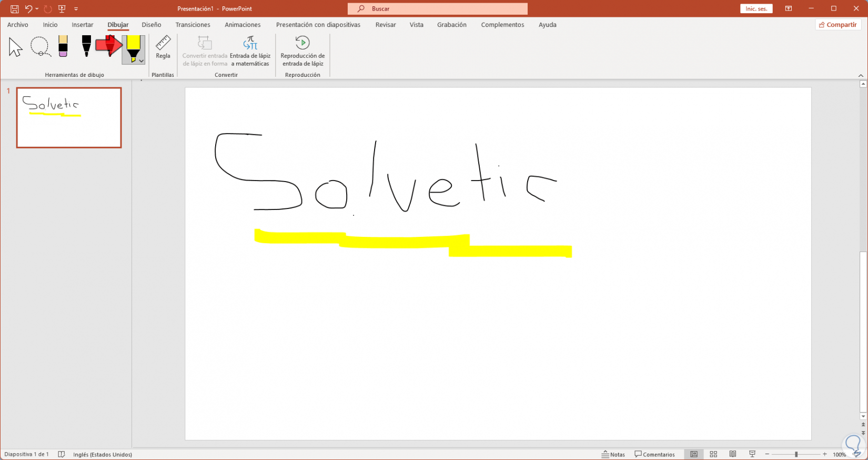The height and width of the screenshot is (460, 868).
Task: Start Reproducción de entrada de lápiz
Action: click(302, 51)
